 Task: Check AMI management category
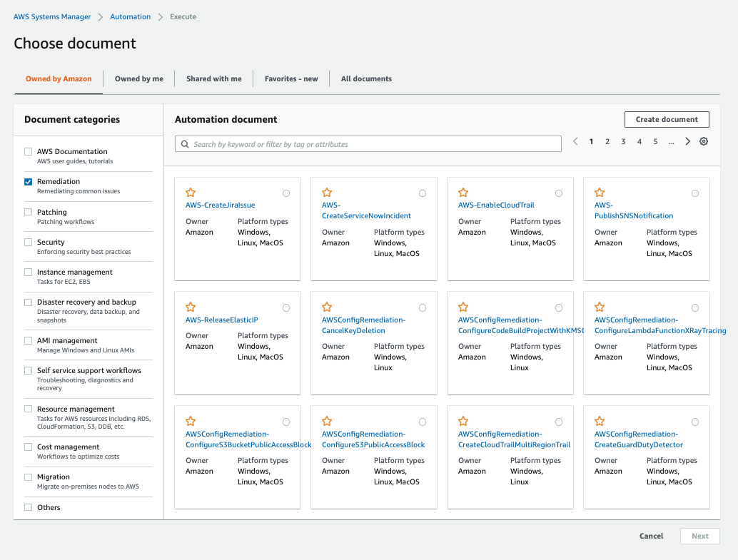29,340
